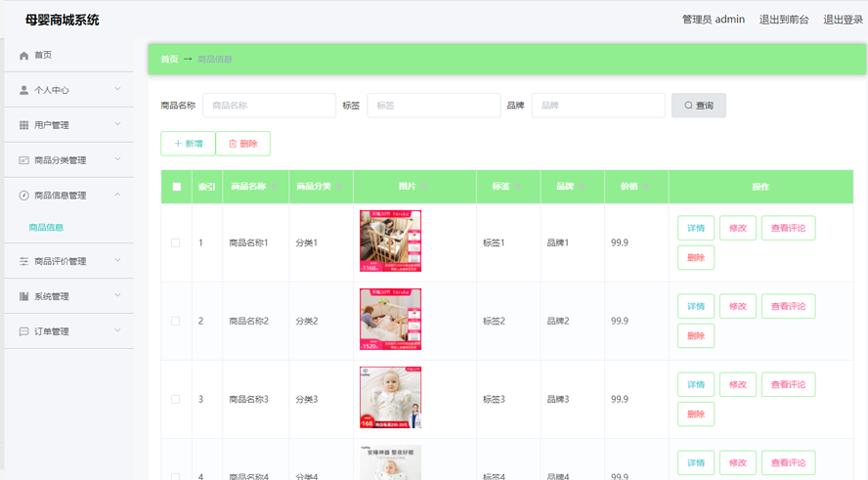
Task: Sort by 商品名称 column arrows
Action: tap(274, 187)
